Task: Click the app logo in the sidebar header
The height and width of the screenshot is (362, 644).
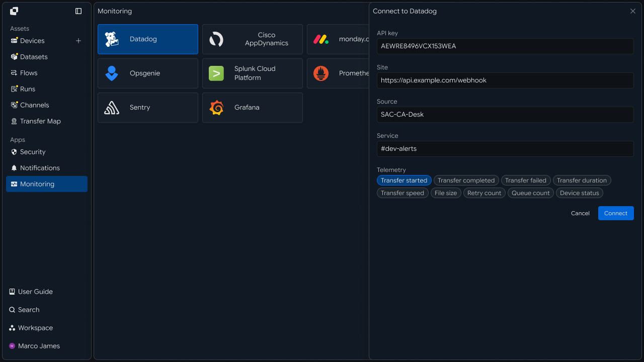Action: (x=14, y=11)
